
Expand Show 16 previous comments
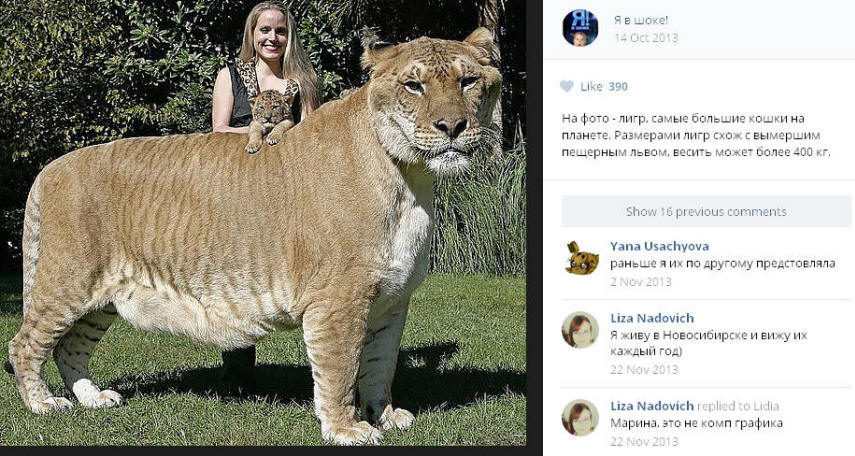706,211
